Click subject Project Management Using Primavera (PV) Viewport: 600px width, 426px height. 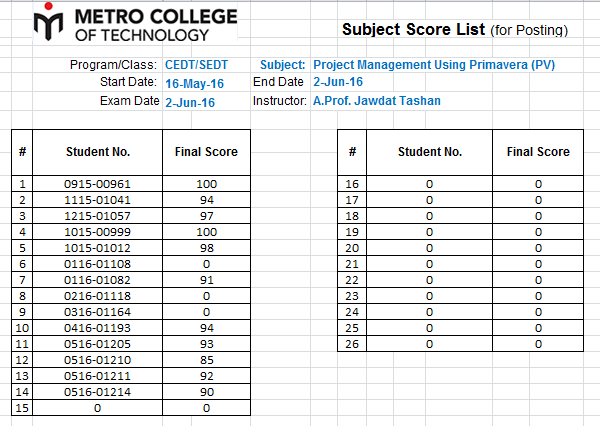click(434, 65)
